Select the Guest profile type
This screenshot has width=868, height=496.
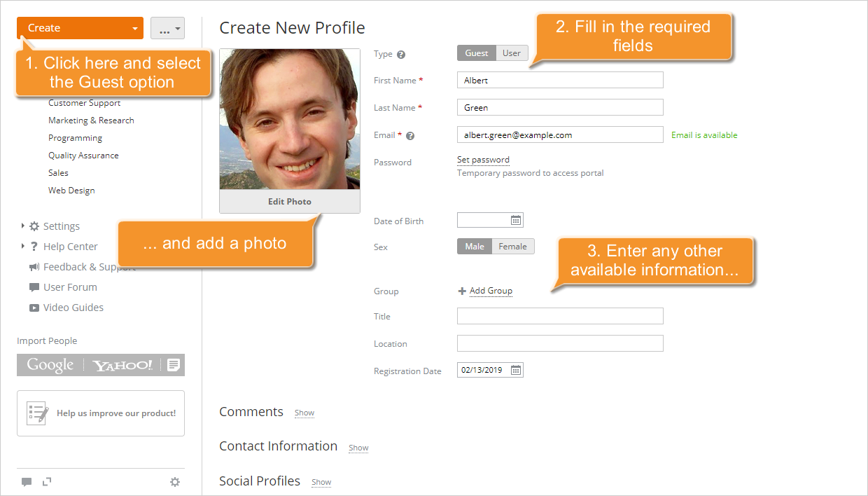pyautogui.click(x=476, y=53)
